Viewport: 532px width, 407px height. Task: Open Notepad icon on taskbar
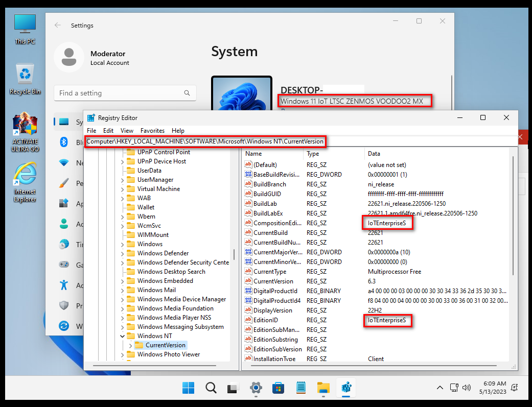click(x=301, y=388)
